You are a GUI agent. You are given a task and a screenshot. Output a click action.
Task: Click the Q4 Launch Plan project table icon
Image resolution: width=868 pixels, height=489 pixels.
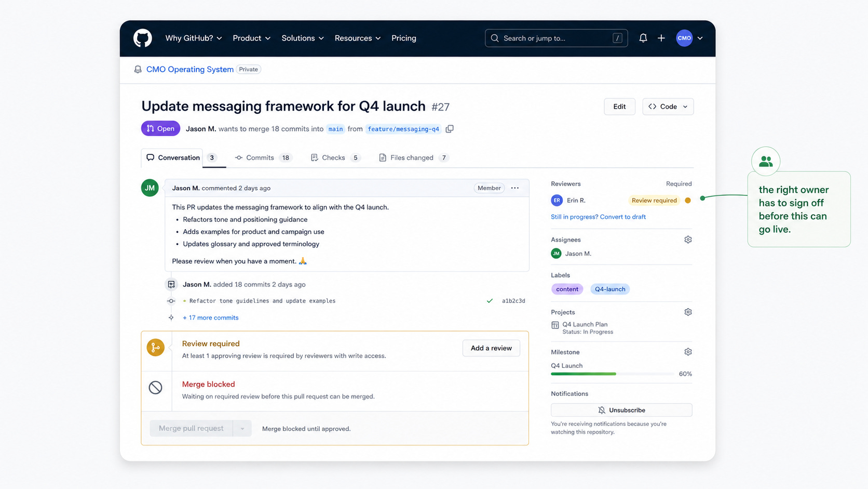tap(555, 325)
